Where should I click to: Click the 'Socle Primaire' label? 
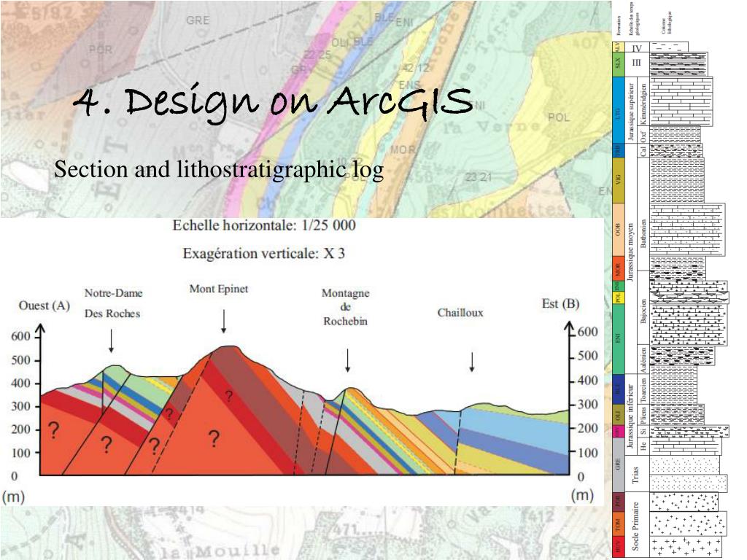[635, 526]
